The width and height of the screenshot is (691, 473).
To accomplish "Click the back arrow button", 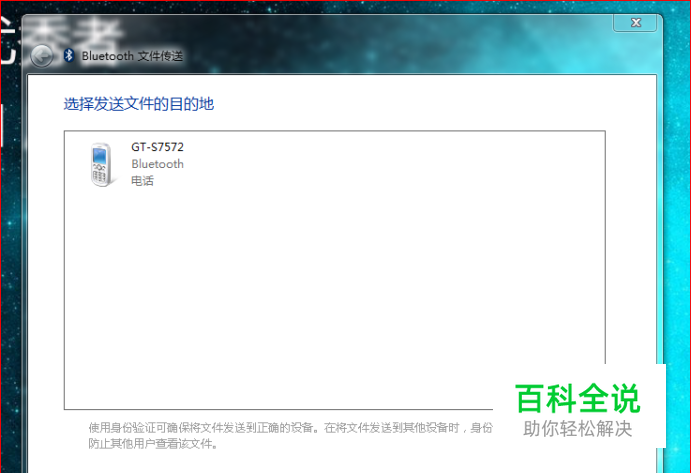I will click(42, 56).
